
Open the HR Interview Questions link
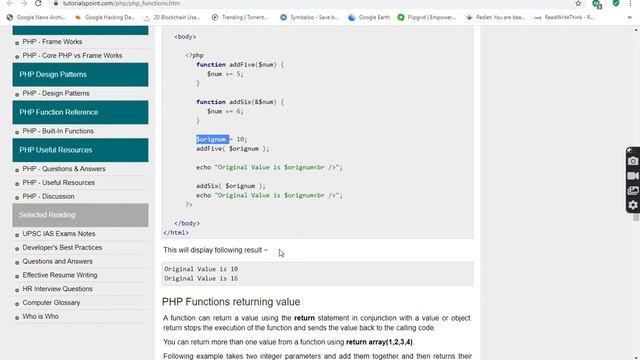(58, 289)
